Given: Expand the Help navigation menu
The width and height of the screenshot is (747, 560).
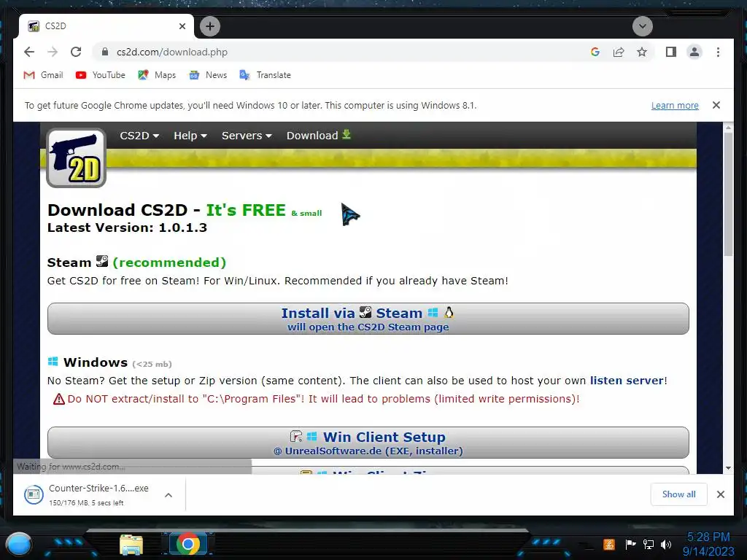Looking at the screenshot, I should pos(190,136).
